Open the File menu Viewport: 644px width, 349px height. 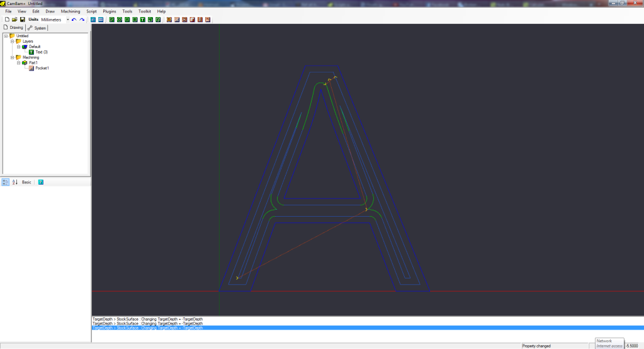[x=8, y=11]
